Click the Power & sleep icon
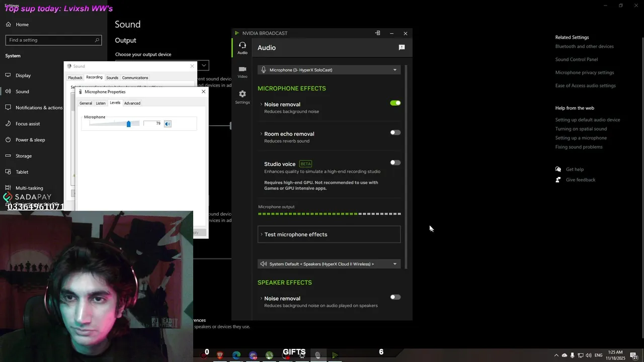Screen dimensions: 644x362 pyautogui.click(x=8, y=140)
